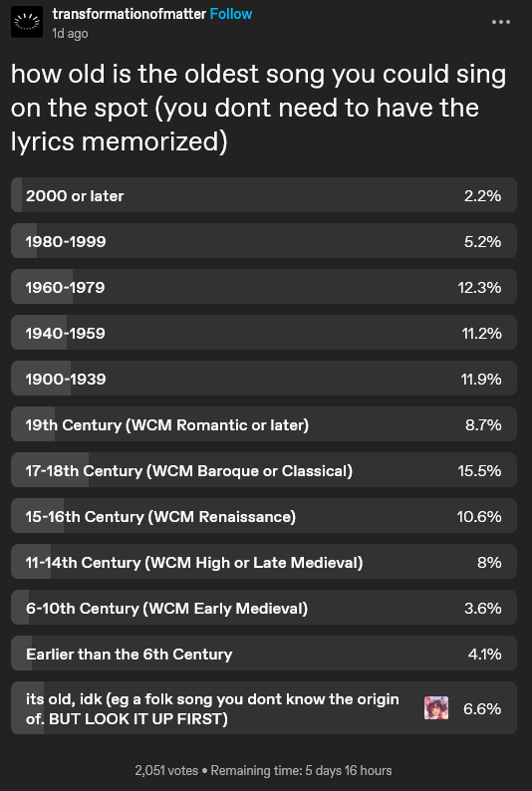
Task: Choose the 1960-1979 poll answer
Action: [264, 287]
